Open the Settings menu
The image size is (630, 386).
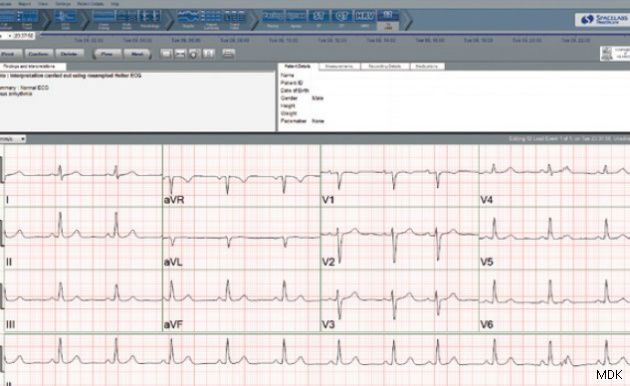pyautogui.click(x=63, y=4)
